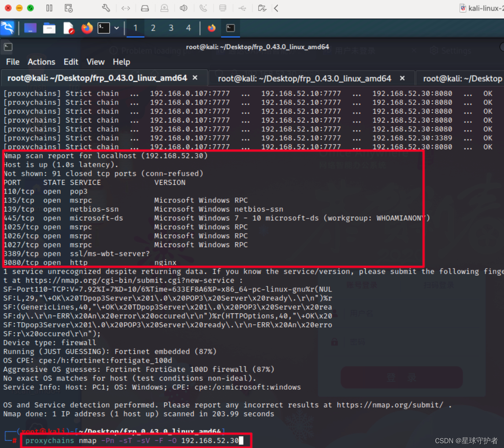The width and height of the screenshot is (504, 448).
Task: Open the Kali applications menu
Action: coord(7,28)
